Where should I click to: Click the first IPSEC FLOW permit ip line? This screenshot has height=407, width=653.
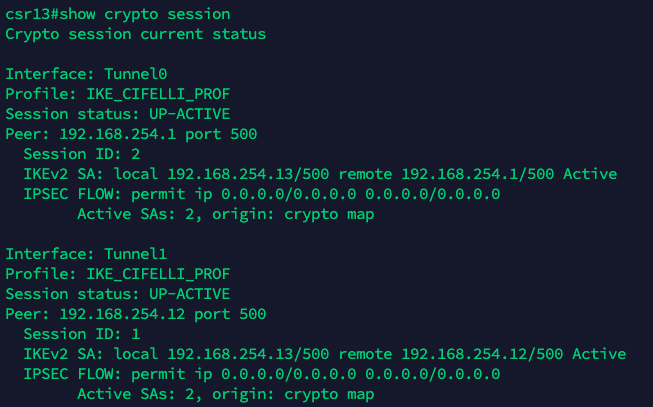(x=262, y=194)
